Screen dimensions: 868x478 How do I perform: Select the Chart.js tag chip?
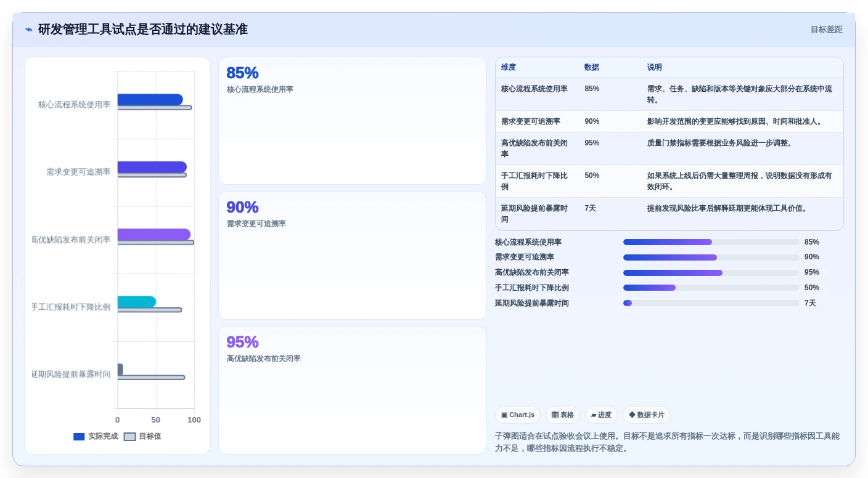(518, 415)
